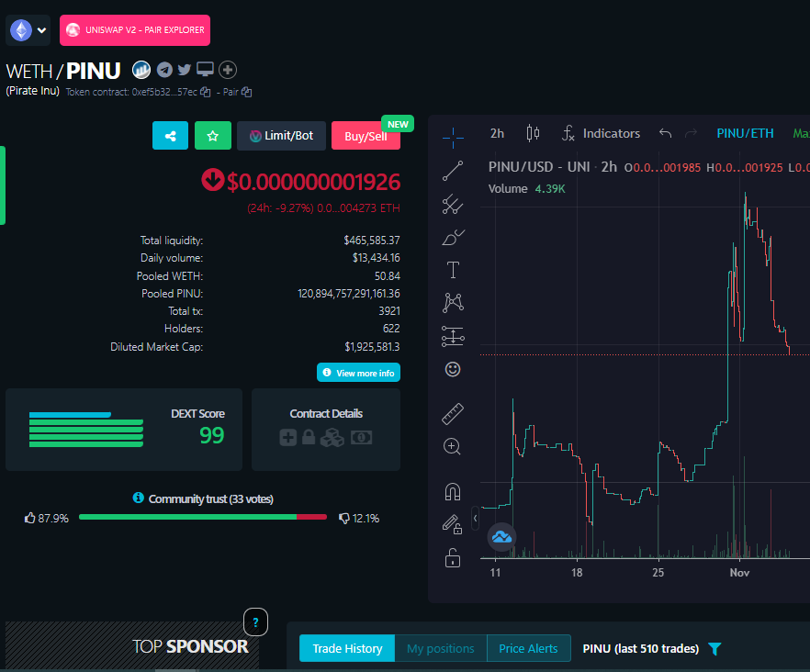Open the candlestick chart style menu
Image resolution: width=810 pixels, height=672 pixels.
click(533, 133)
